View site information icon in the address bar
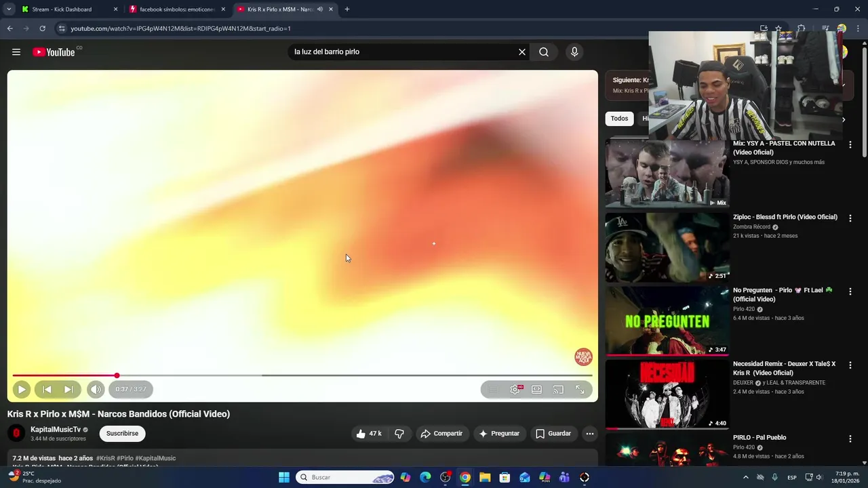868x488 pixels. pyautogui.click(x=62, y=28)
